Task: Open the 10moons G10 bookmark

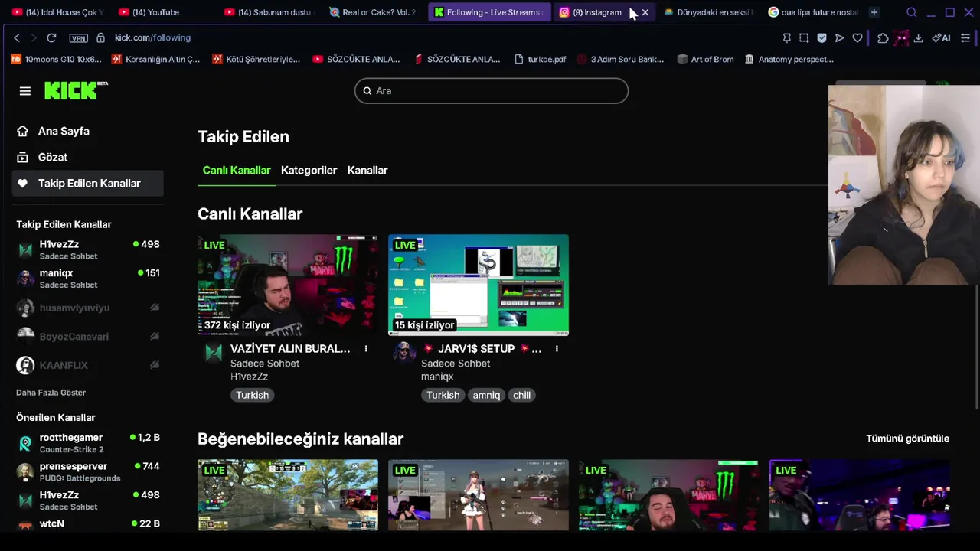Action: [x=56, y=59]
